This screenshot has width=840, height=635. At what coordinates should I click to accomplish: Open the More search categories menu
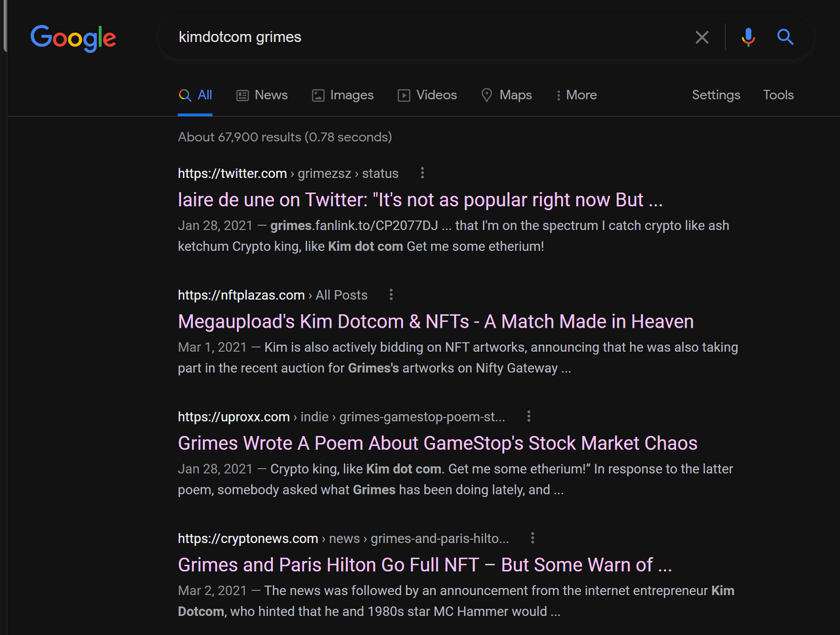pos(576,95)
